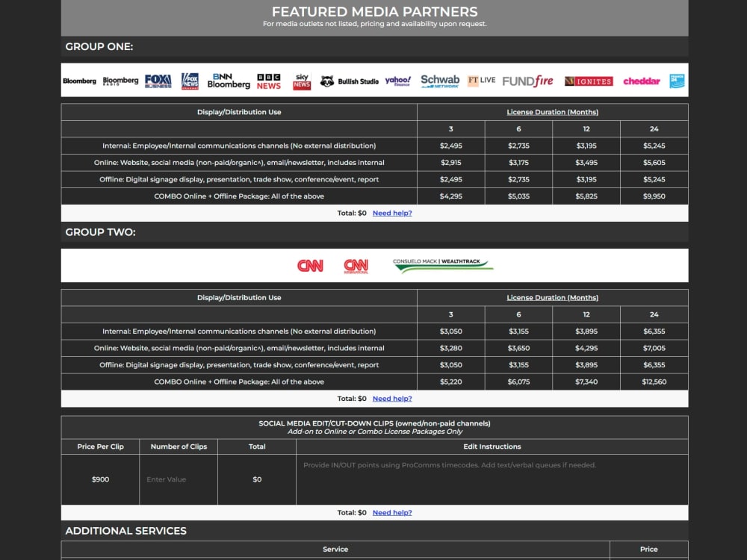Click the $900 Price Per Clip value
This screenshot has width=747, height=560.
pos(101,479)
